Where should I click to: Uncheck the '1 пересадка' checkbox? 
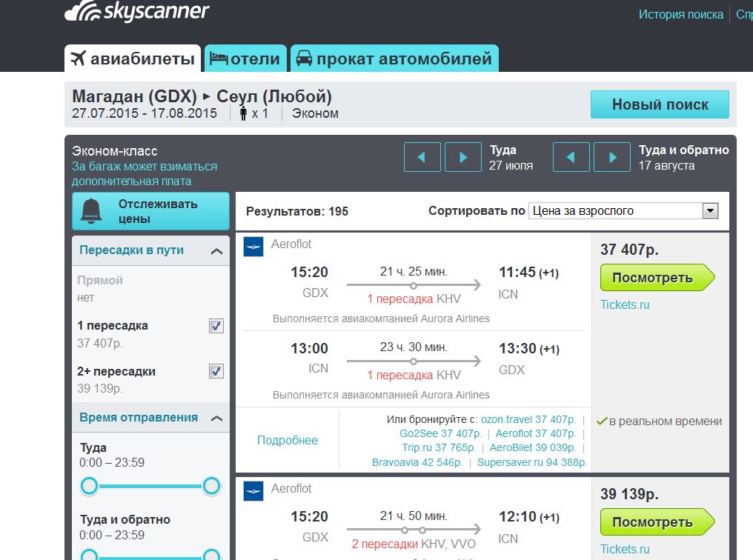pos(216,326)
